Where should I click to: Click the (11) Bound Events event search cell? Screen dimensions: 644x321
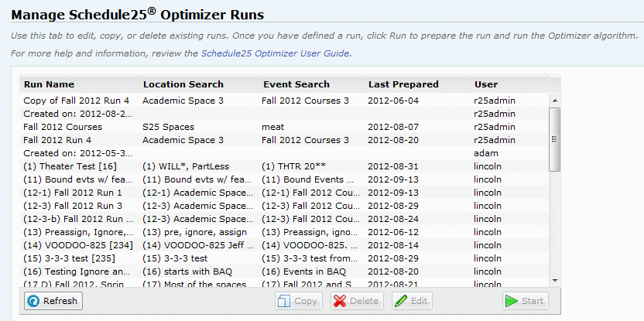pyautogui.click(x=307, y=179)
